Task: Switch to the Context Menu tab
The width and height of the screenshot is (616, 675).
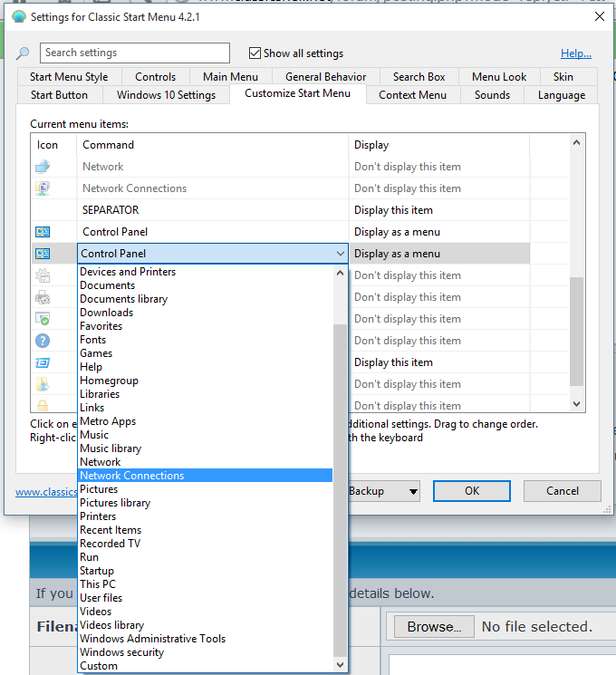Action: click(412, 95)
